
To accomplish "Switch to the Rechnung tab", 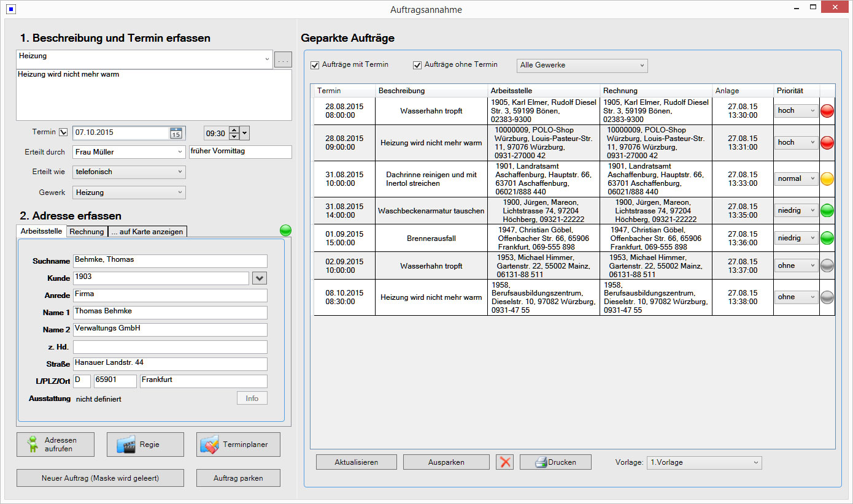I will point(87,231).
